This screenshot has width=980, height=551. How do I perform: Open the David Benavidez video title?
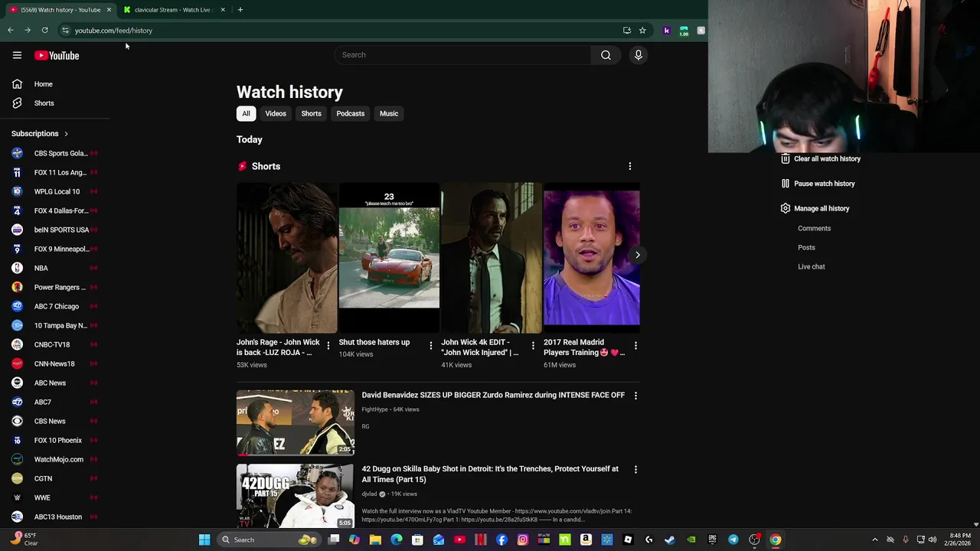(x=493, y=395)
